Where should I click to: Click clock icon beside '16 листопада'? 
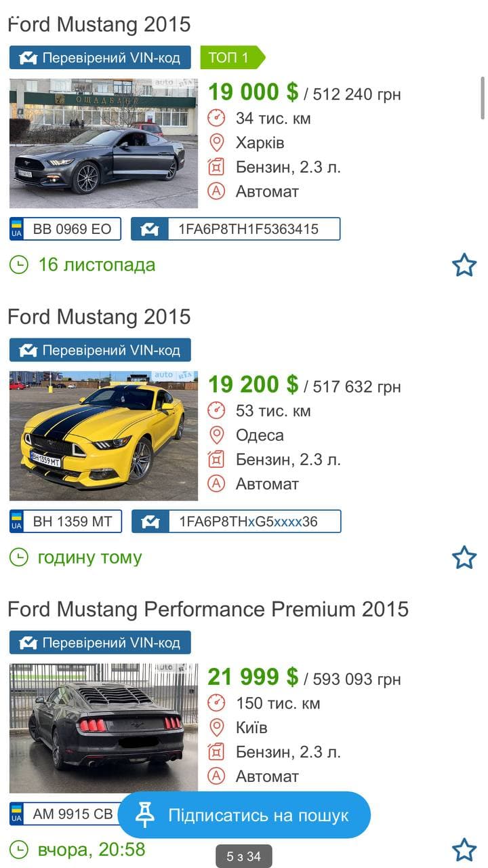(19, 265)
